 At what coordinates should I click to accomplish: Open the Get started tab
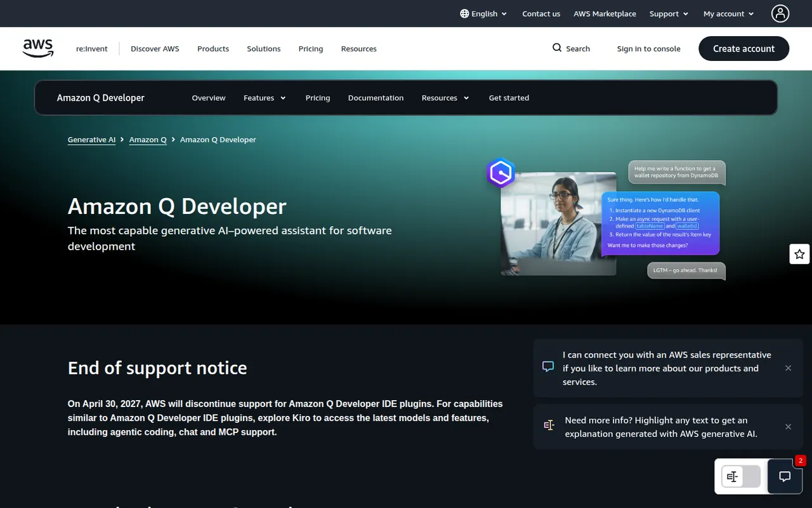coord(509,98)
